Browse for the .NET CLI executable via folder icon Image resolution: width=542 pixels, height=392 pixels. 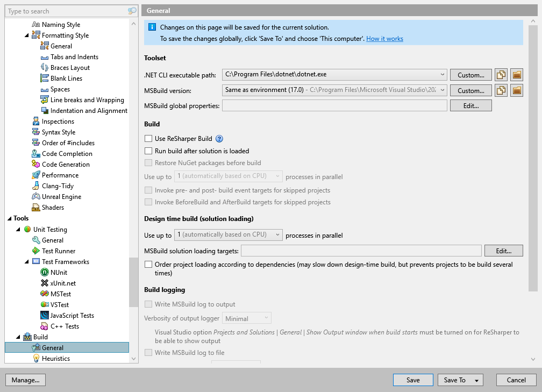516,74
